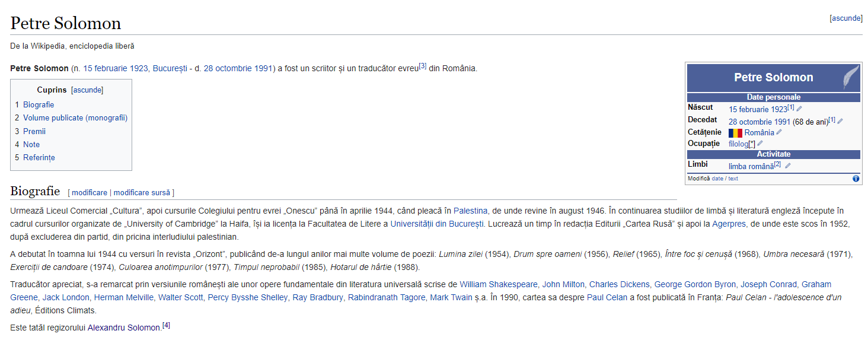Jump to Biografie in table of contents
The width and height of the screenshot is (868, 340).
(39, 105)
